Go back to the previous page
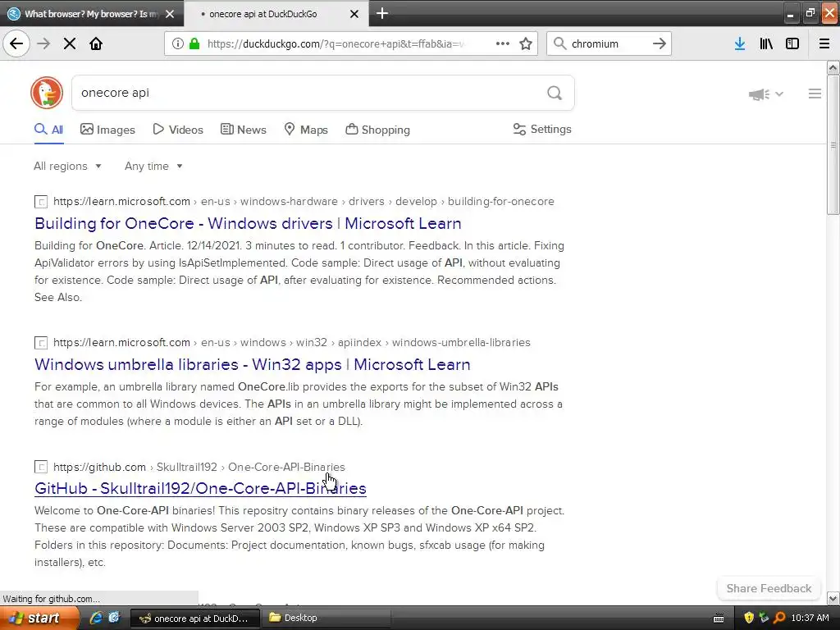The image size is (840, 630). coord(16,44)
